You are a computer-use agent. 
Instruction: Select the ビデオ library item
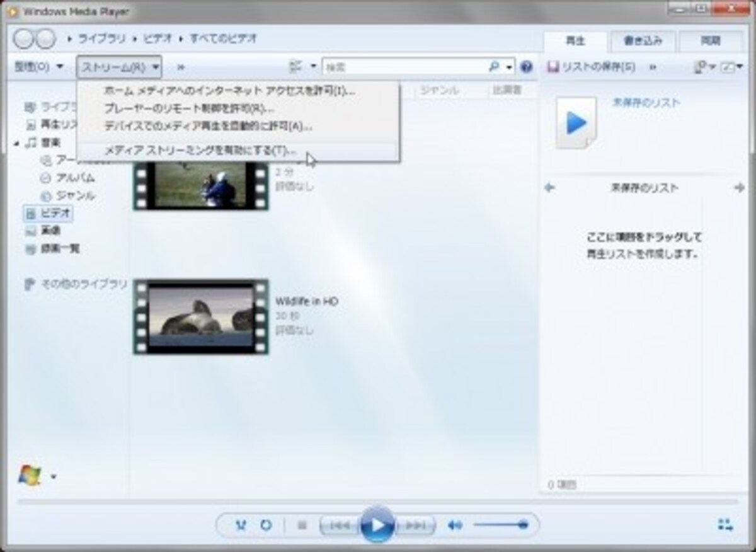point(49,214)
